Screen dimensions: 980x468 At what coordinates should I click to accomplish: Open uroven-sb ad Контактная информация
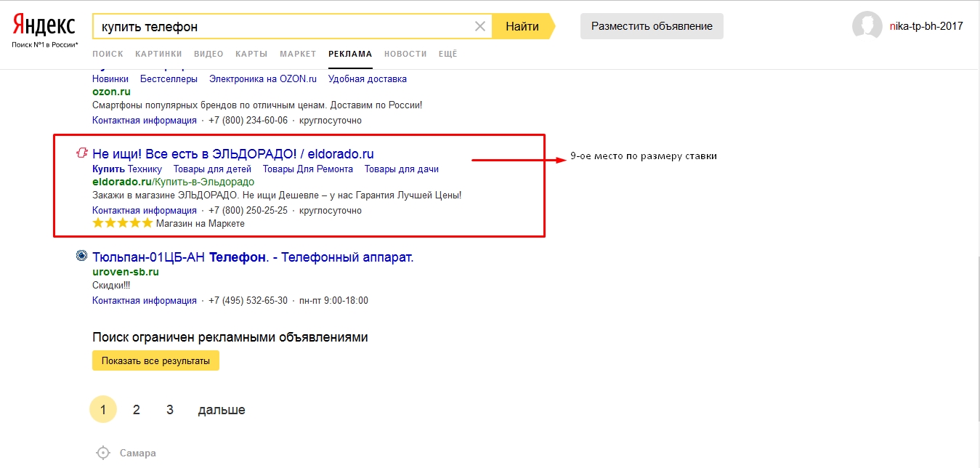click(x=145, y=300)
